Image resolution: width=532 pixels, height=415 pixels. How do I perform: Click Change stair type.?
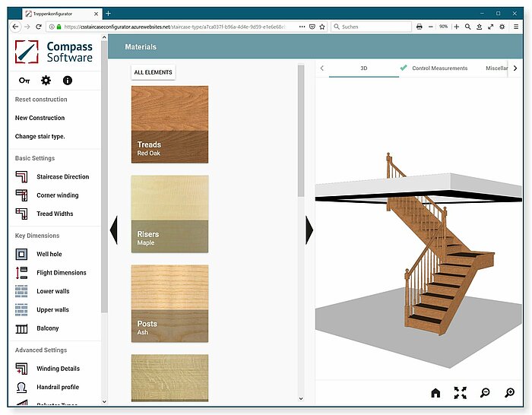tap(40, 136)
